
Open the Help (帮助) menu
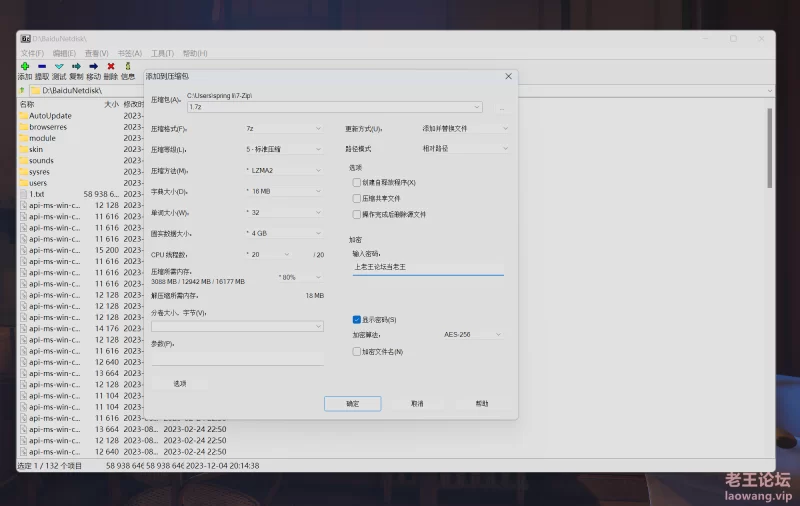(x=195, y=53)
